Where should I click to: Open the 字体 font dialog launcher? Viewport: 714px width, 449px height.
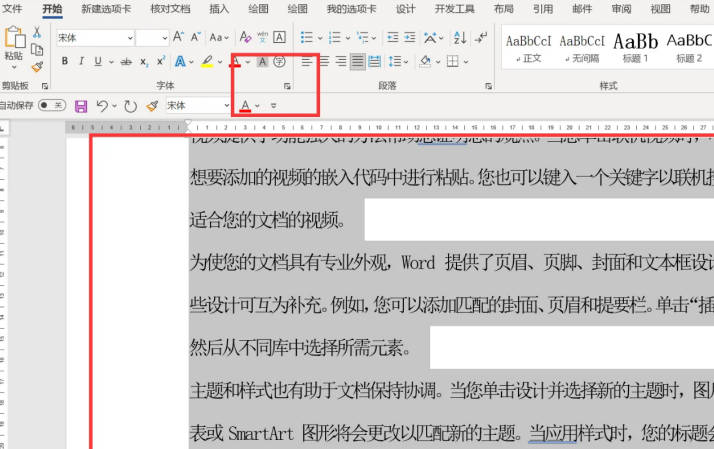287,86
